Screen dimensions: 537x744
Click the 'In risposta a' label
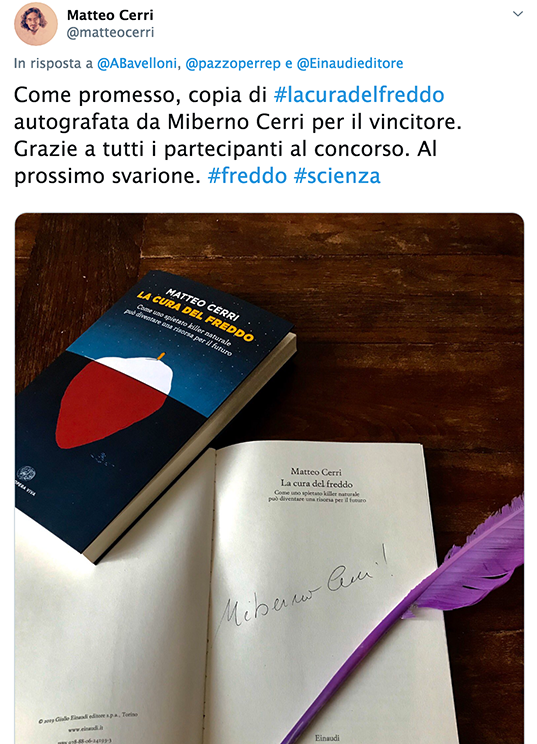pyautogui.click(x=53, y=64)
